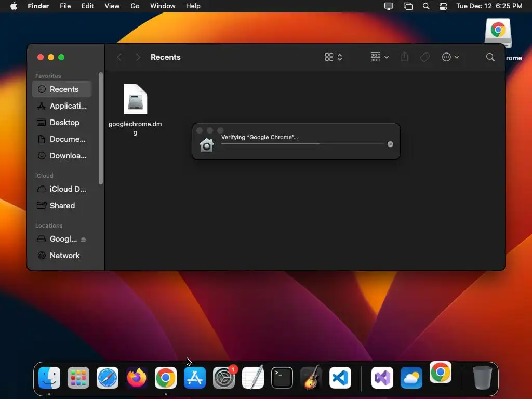Launch Visual Studio Code from Dock
532x399 pixels.
click(x=340, y=378)
